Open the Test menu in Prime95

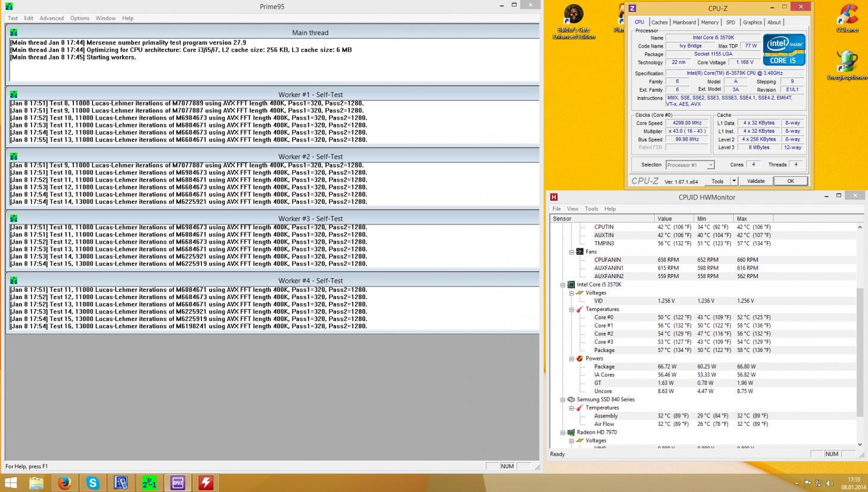pyautogui.click(x=13, y=18)
